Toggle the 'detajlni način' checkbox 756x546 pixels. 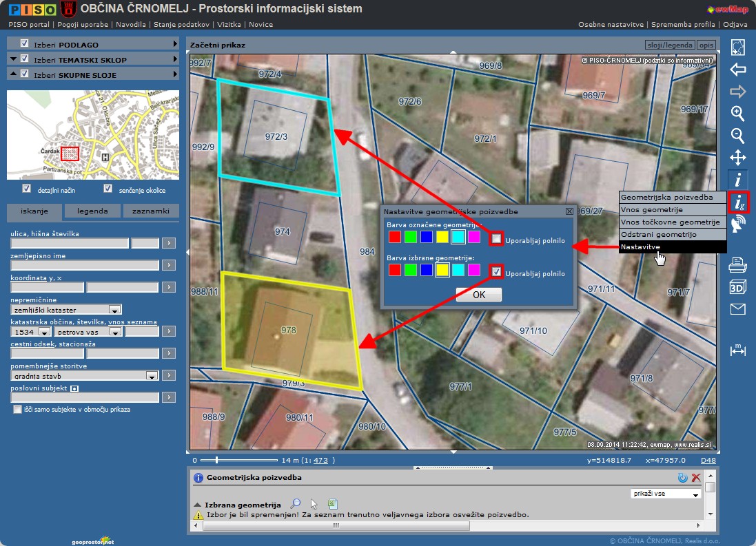pos(27,189)
